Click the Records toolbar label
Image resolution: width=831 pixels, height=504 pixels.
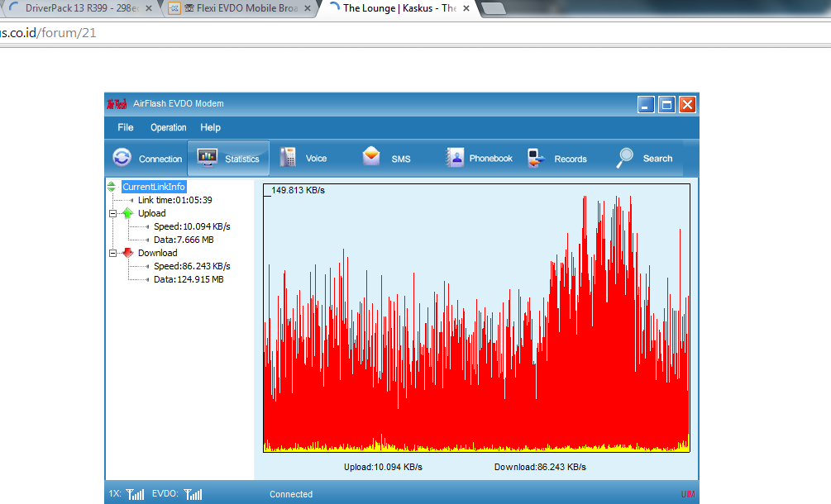[x=571, y=159]
